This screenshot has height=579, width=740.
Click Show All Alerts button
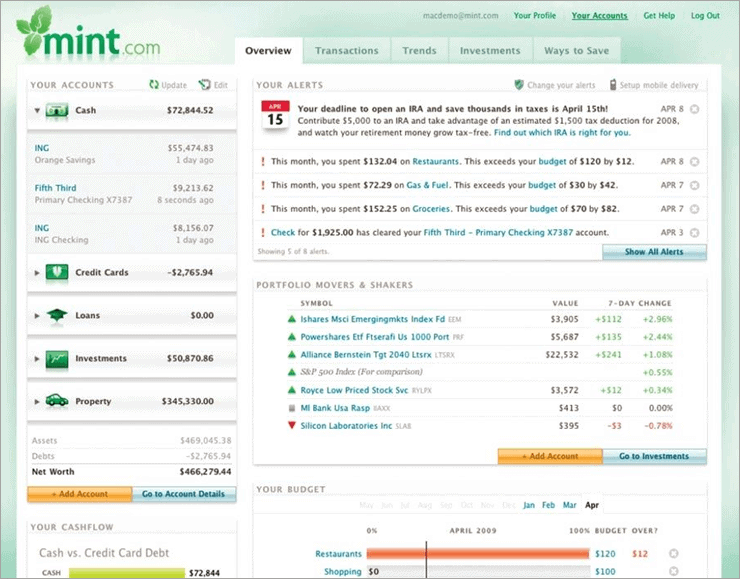(x=654, y=252)
